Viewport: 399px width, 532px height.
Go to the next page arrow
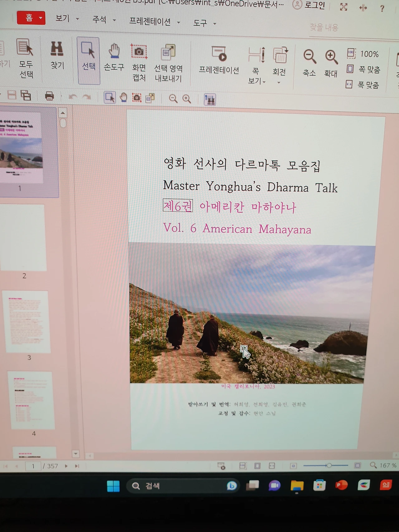click(66, 466)
